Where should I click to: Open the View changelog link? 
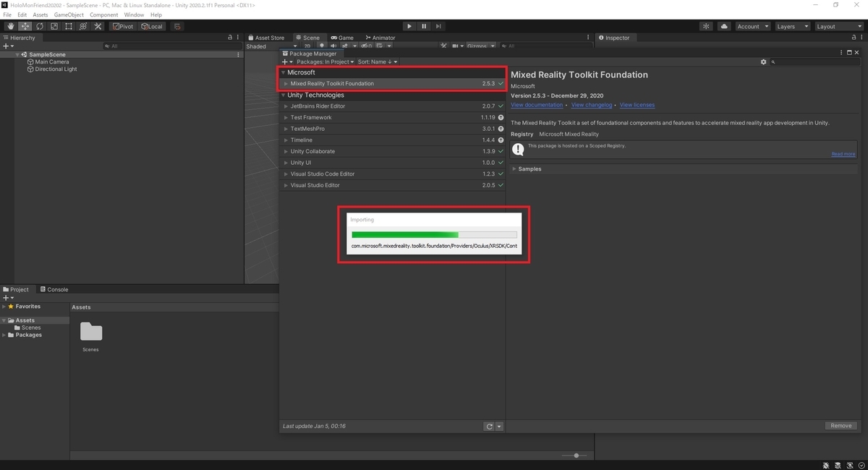click(x=592, y=105)
